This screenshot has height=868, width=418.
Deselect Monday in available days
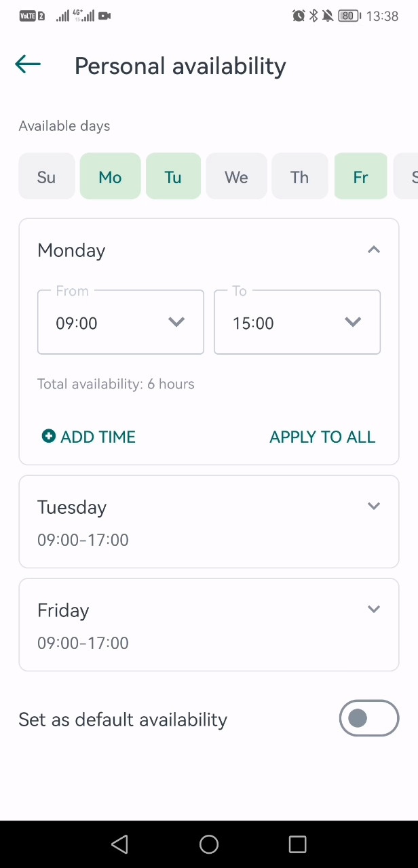(110, 177)
